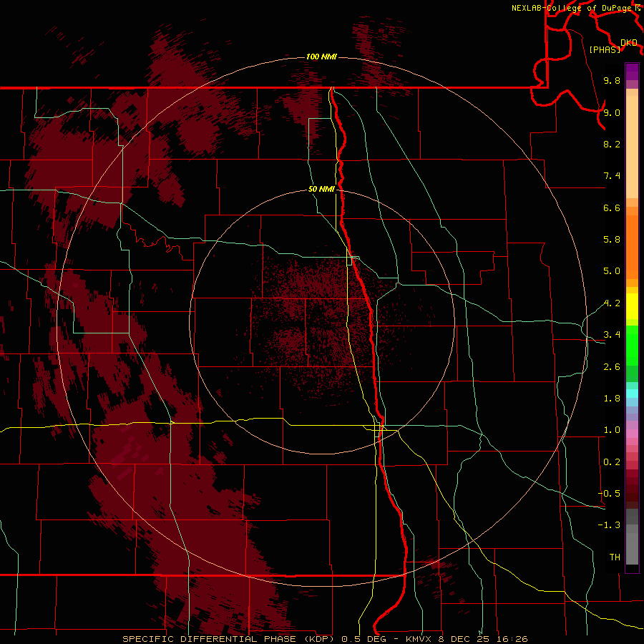
Task: Click the Specific Differential Phase KMVX caption
Action: click(x=326, y=639)
